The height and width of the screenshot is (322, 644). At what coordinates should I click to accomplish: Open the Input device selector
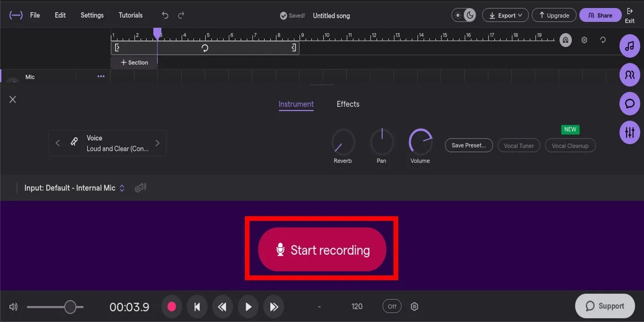pos(74,188)
